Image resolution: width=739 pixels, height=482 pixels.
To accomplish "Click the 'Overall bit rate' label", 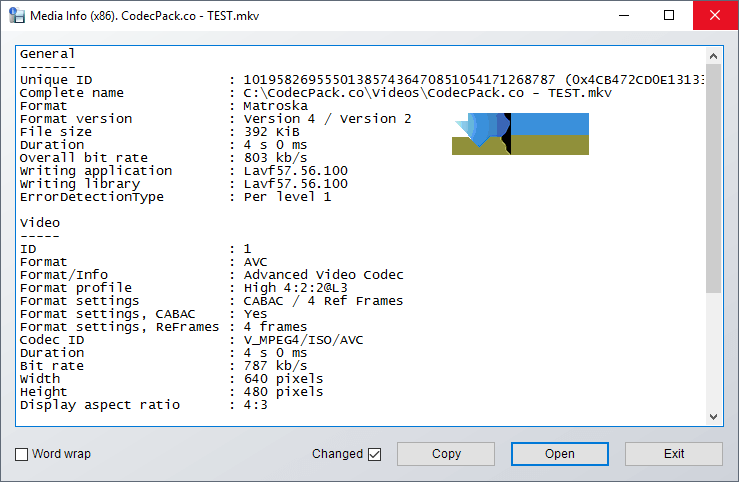I will pyautogui.click(x=84, y=158).
